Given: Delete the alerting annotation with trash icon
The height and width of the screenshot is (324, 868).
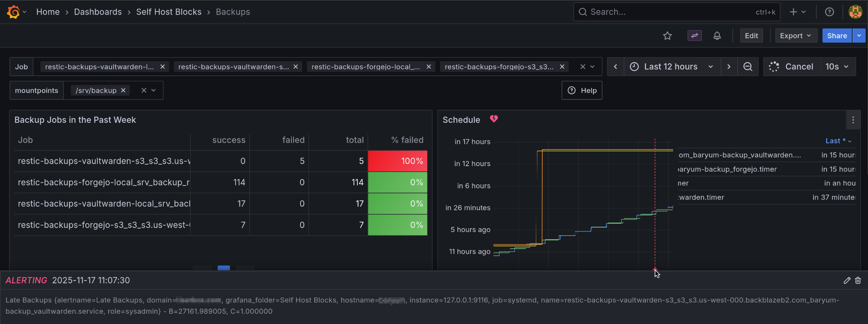Looking at the screenshot, I should pyautogui.click(x=858, y=280).
